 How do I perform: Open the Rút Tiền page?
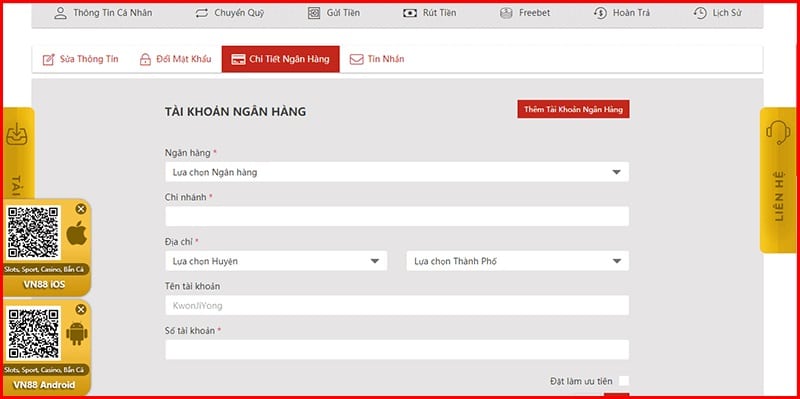coord(430,13)
